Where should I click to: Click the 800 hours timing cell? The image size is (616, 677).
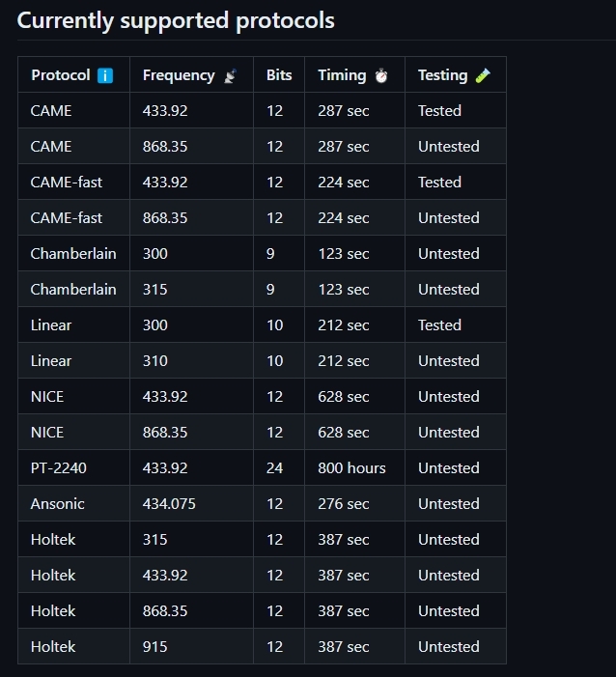coord(355,467)
